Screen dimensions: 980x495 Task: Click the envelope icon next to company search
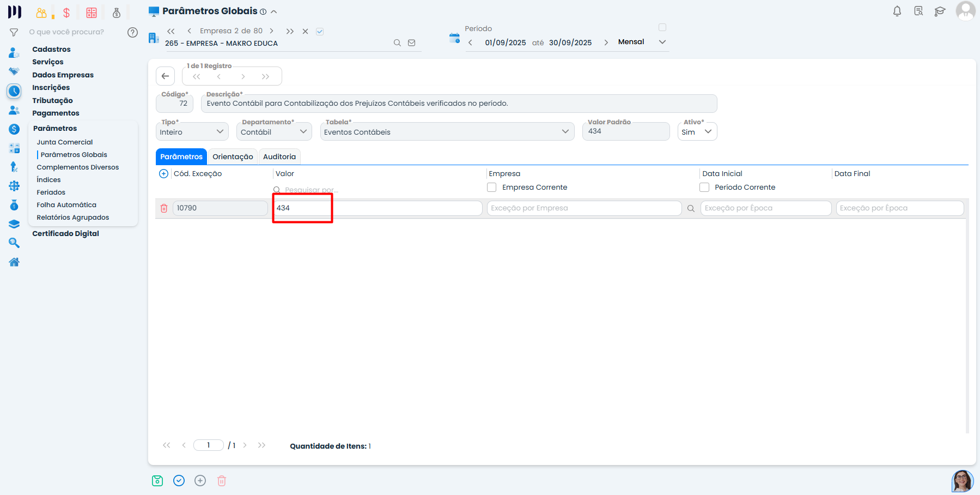coord(412,42)
